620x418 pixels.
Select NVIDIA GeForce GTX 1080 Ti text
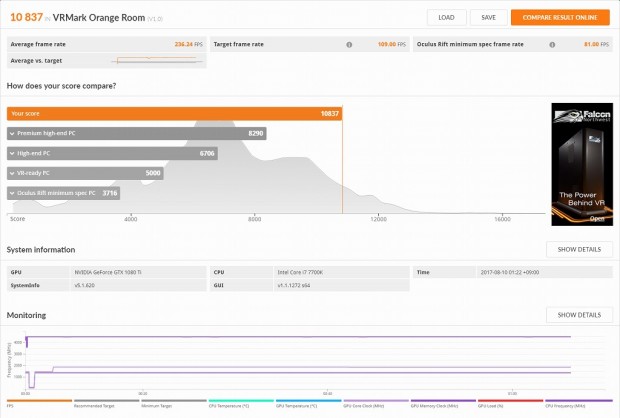(x=108, y=272)
